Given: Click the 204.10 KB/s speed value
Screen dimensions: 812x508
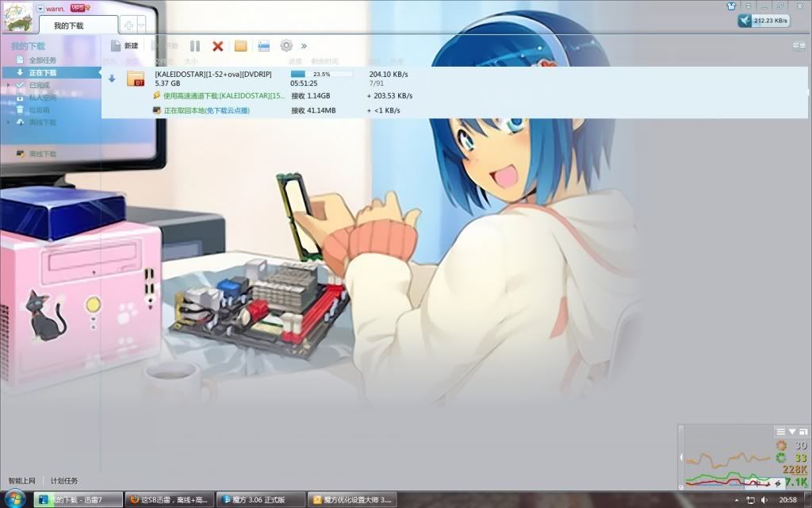Looking at the screenshot, I should point(389,74).
